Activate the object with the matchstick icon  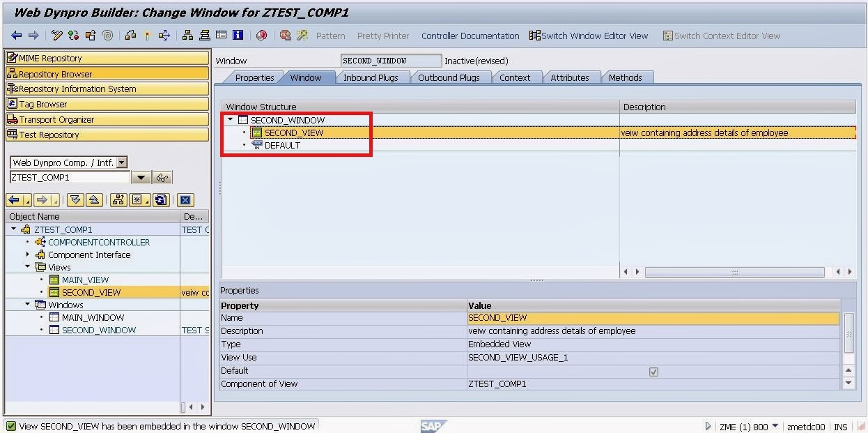tap(147, 36)
